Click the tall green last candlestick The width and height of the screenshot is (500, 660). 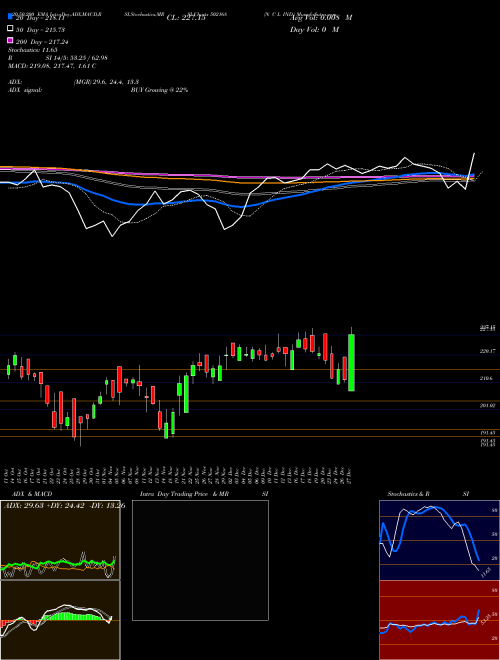click(351, 362)
